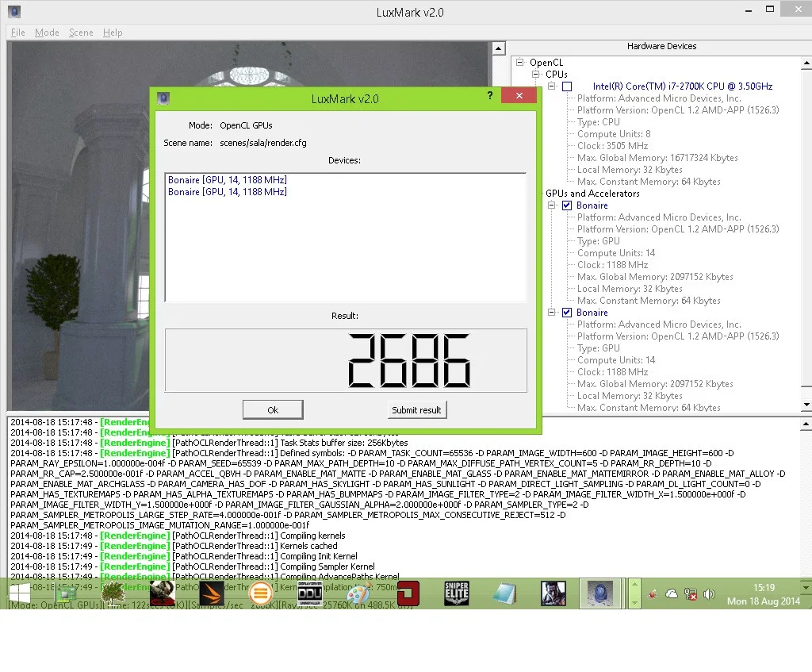Image resolution: width=812 pixels, height=672 pixels.
Task: Select first Bonaire entry in Devices list
Action: tap(228, 180)
